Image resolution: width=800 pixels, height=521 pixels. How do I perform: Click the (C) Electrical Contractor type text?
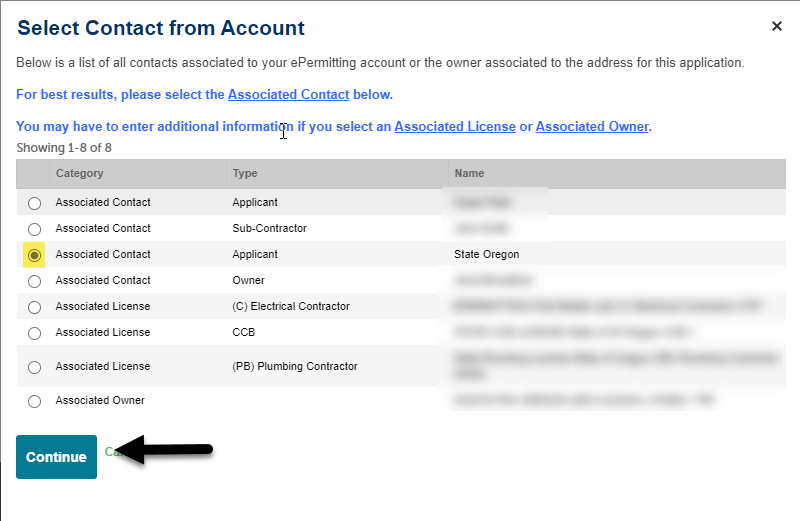click(291, 307)
